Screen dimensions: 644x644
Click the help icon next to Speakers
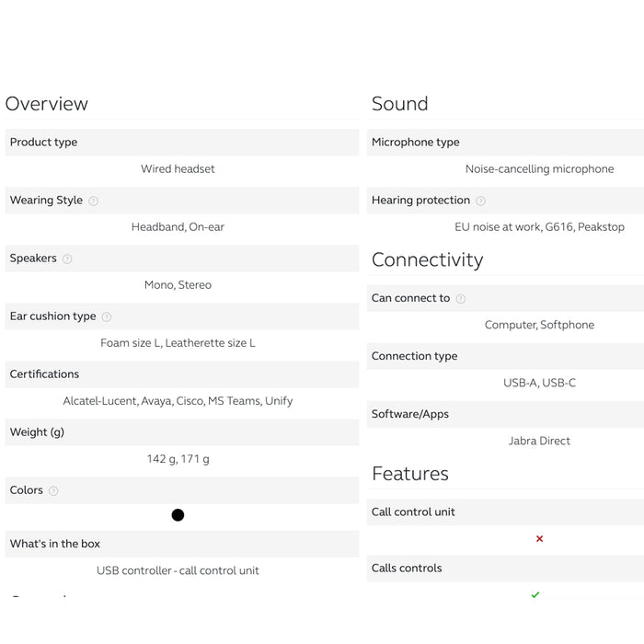tap(67, 259)
